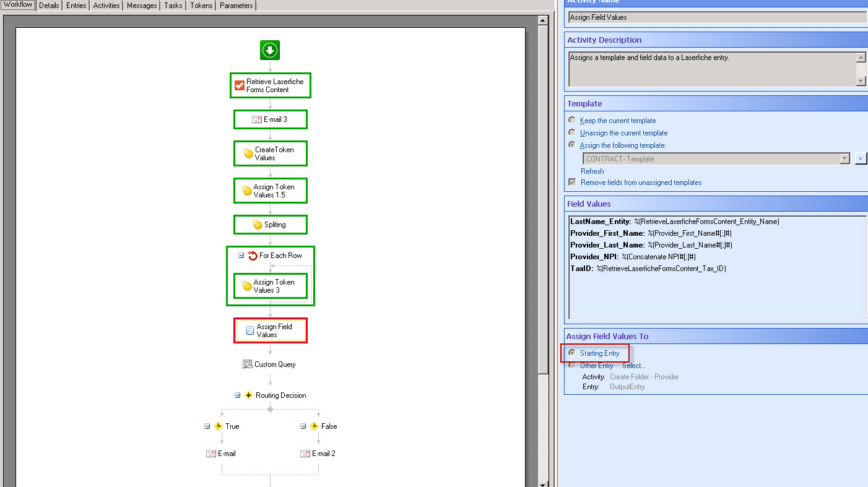The height and width of the screenshot is (487, 868).
Task: Select the CreateToken Values activity icon
Action: (x=248, y=153)
